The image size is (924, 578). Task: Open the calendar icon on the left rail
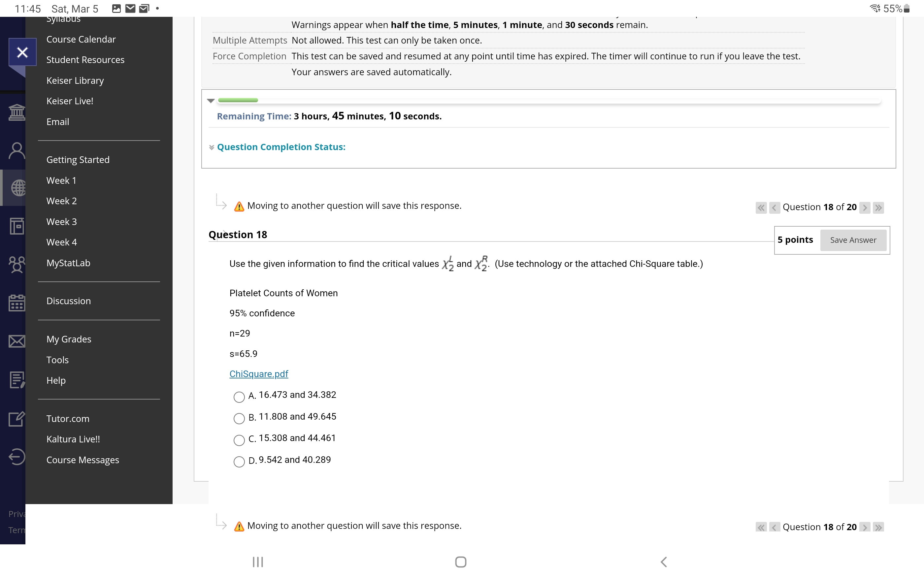pos(17,303)
